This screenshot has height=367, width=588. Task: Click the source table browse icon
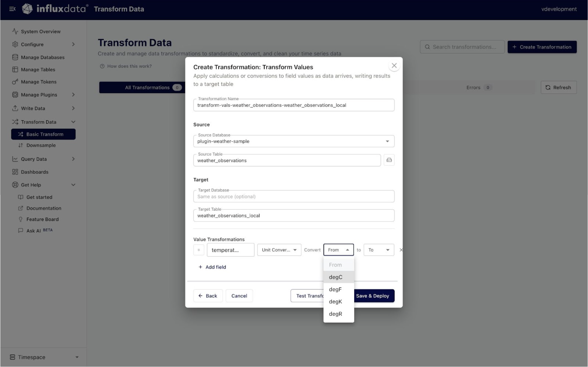coord(389,160)
